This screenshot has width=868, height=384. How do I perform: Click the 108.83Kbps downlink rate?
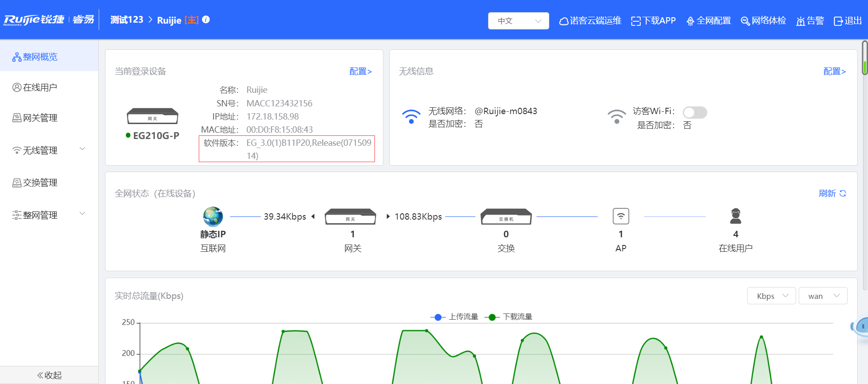point(418,216)
